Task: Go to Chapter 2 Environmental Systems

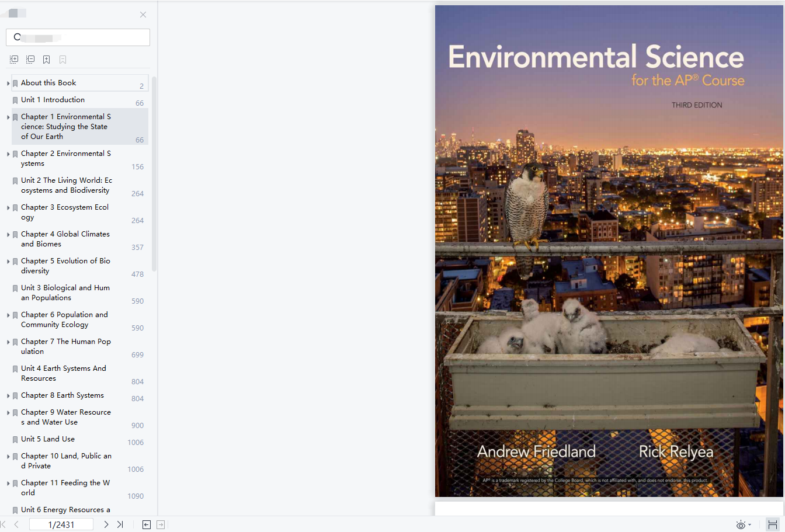Action: click(x=65, y=158)
